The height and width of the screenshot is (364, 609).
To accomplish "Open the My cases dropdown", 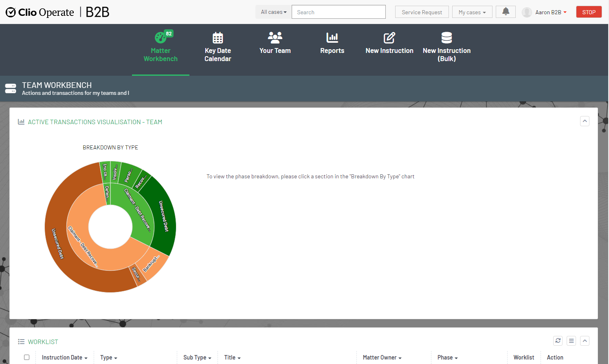I will [x=472, y=12].
